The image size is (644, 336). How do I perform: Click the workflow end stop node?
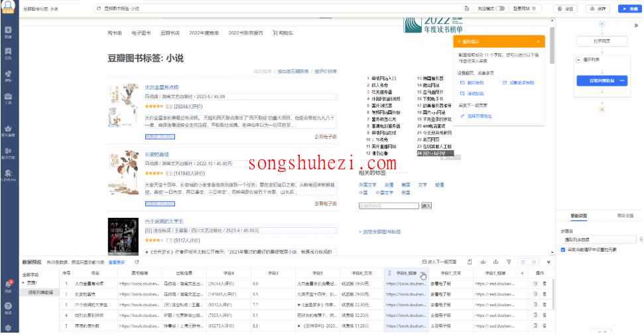pyautogui.click(x=602, y=110)
